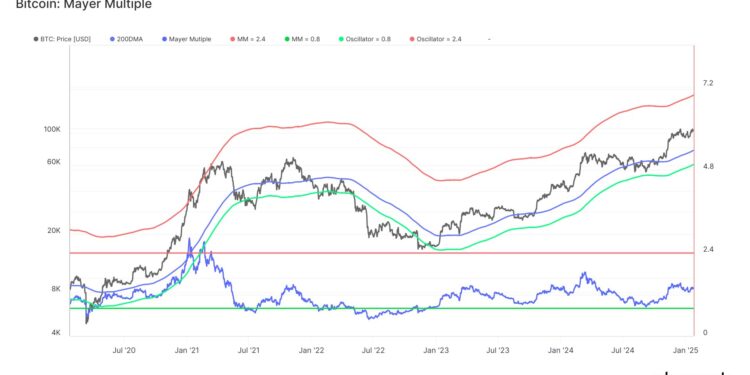Click the Jul '21 date label
This screenshot has width=750, height=375.
[249, 350]
